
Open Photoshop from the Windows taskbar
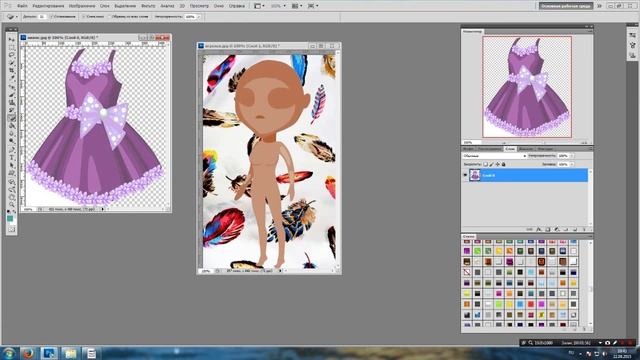pos(49,353)
